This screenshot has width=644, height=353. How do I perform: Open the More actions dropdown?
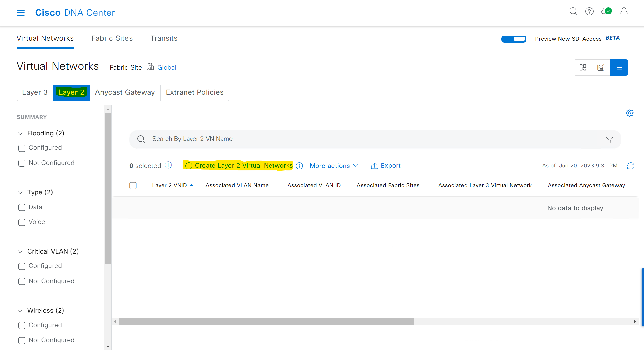coord(333,166)
